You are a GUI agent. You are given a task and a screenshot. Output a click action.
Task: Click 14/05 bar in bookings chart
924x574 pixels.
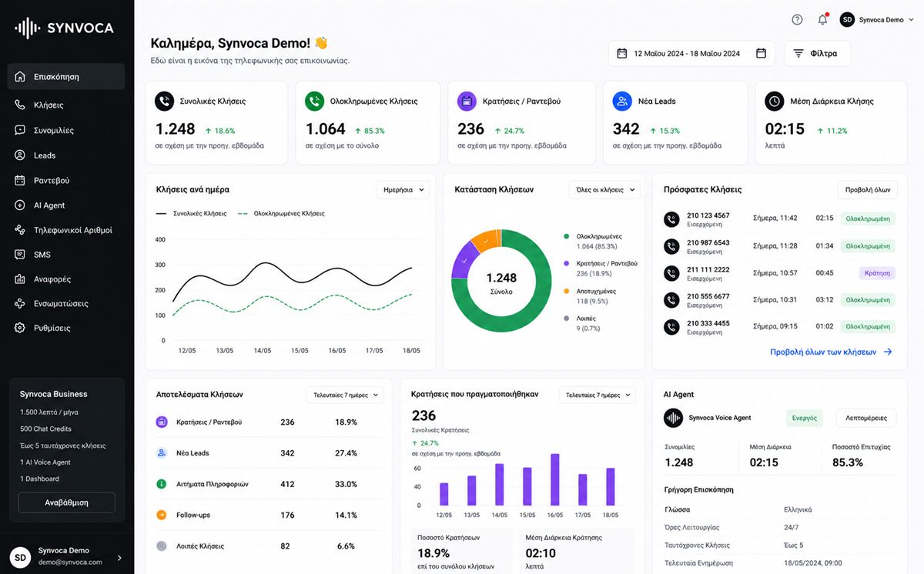click(499, 485)
